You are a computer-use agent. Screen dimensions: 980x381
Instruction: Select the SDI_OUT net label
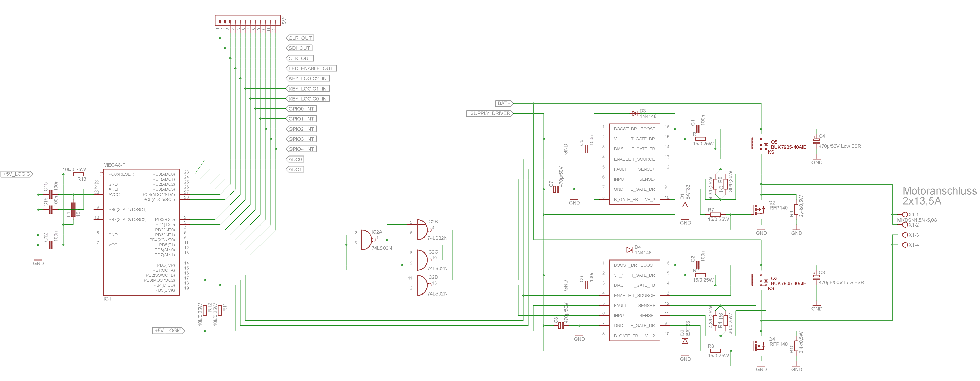point(299,48)
